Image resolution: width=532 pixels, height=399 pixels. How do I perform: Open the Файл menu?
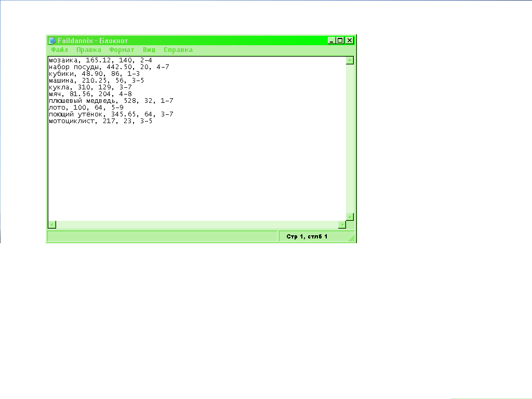coord(59,50)
